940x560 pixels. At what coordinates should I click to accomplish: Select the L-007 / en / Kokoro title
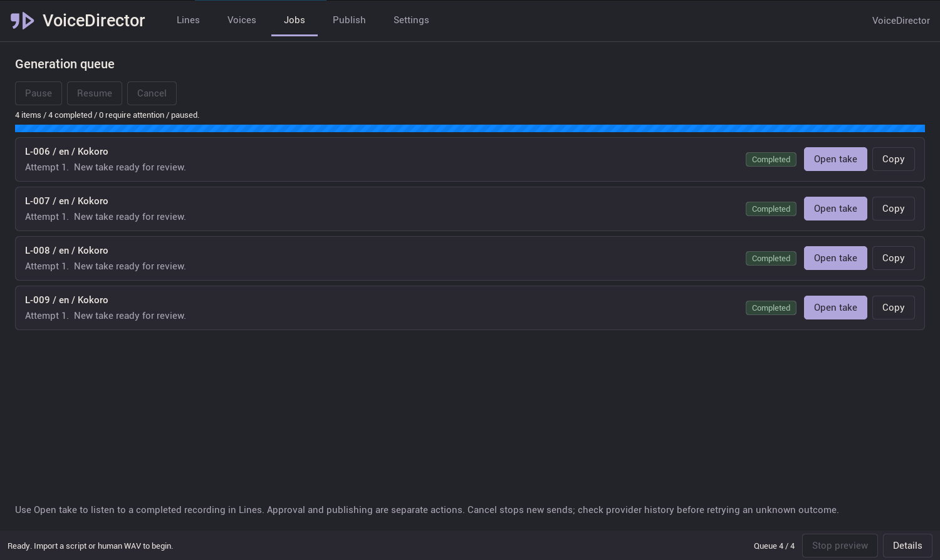(66, 201)
